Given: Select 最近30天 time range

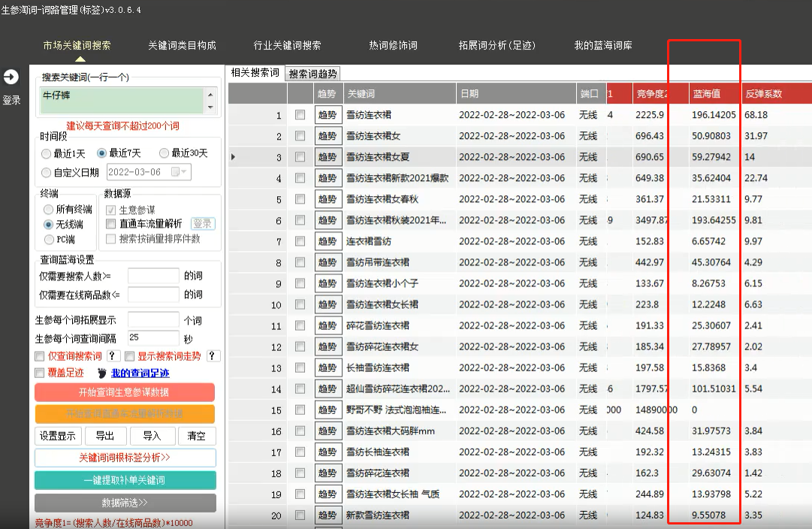Looking at the screenshot, I should 165,153.
